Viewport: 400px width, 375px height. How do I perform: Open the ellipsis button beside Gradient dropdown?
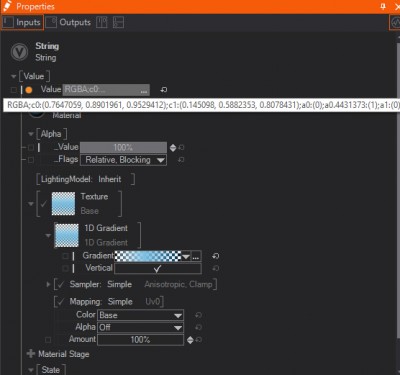[x=196, y=256]
